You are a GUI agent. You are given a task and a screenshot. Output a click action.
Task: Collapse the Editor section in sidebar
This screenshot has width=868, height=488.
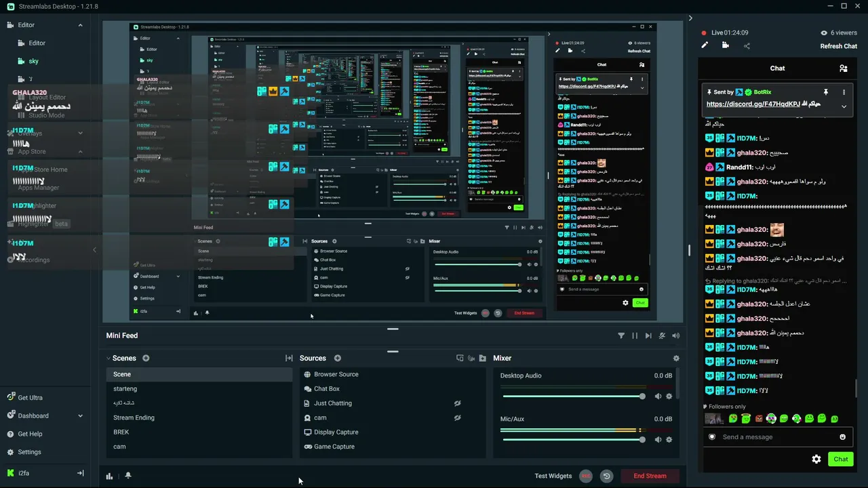coord(80,25)
